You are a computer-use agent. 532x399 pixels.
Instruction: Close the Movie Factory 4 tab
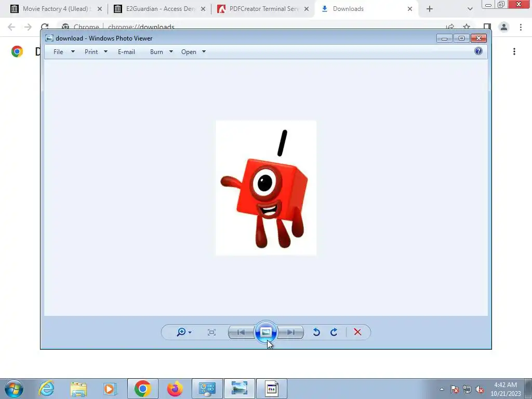coord(100,9)
